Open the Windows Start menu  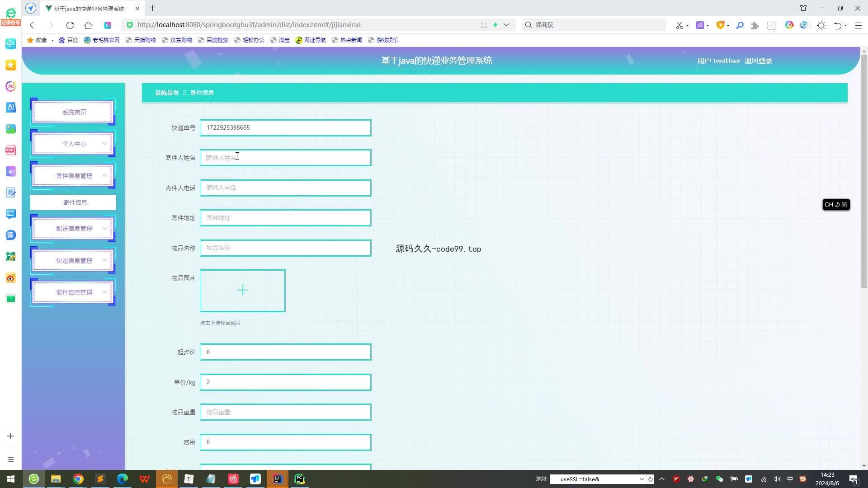coord(11,479)
